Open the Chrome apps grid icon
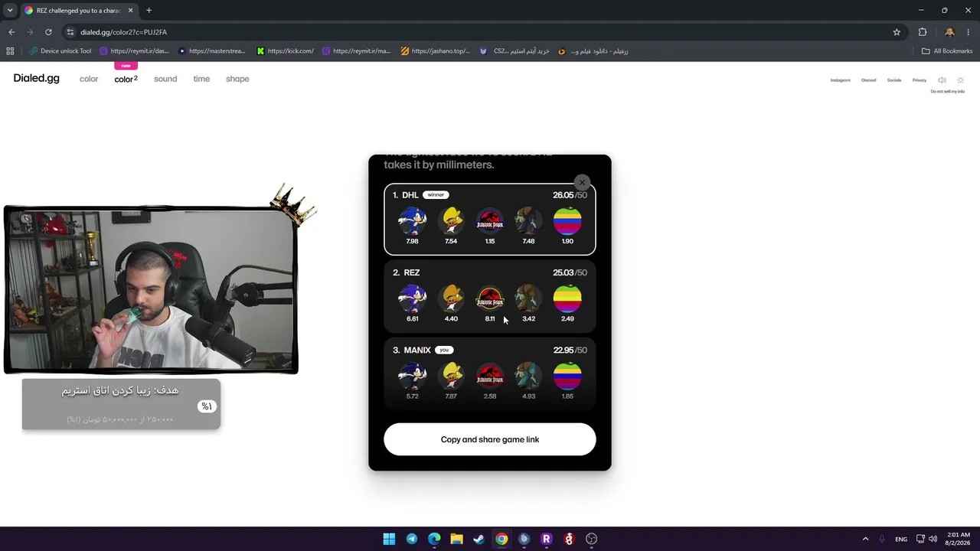The height and width of the screenshot is (551, 980). (x=10, y=51)
